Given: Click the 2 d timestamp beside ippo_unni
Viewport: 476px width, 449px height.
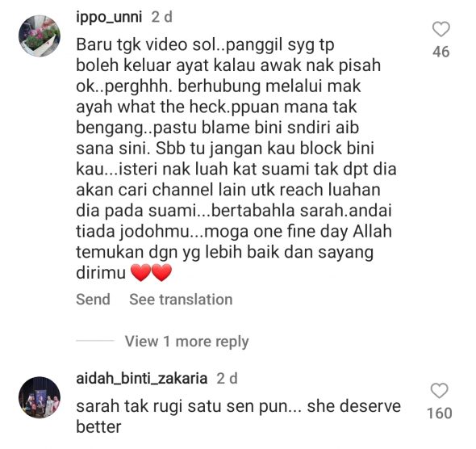Looking at the screenshot, I should (x=162, y=17).
